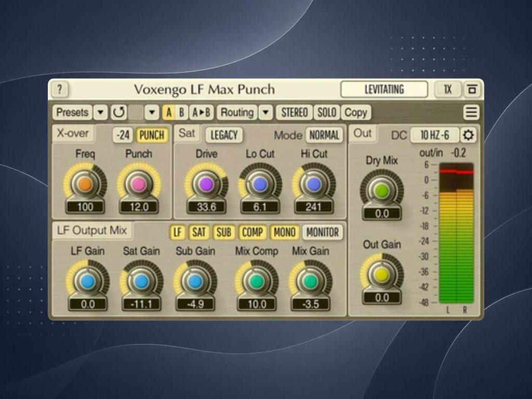The image size is (532, 399).
Task: Click the Hi Cut knob
Action: click(x=313, y=184)
